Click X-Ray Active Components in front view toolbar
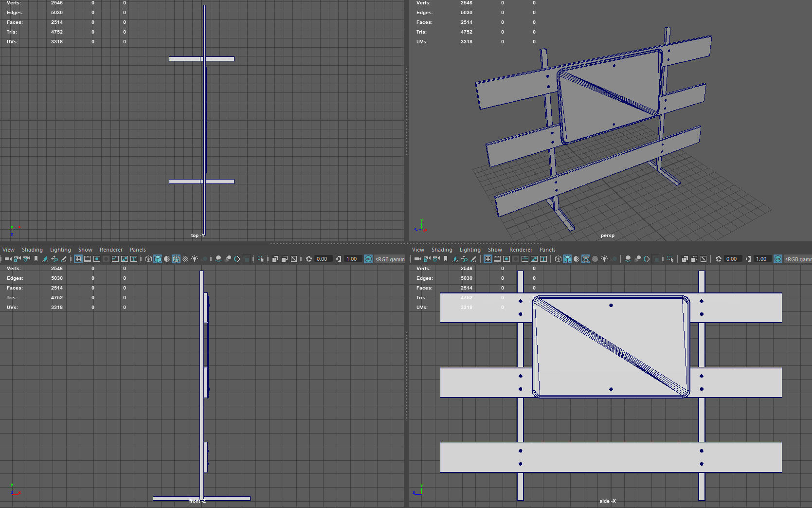 pyautogui.click(x=285, y=259)
